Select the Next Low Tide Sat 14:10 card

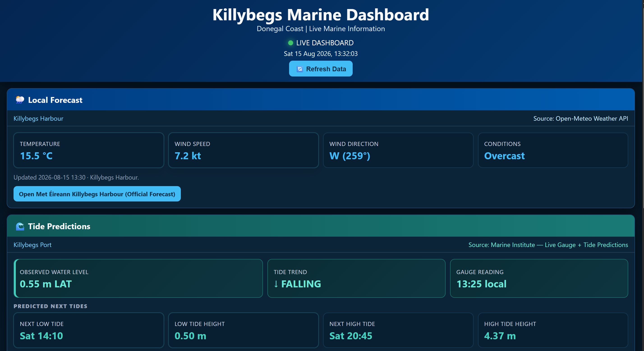point(89,330)
